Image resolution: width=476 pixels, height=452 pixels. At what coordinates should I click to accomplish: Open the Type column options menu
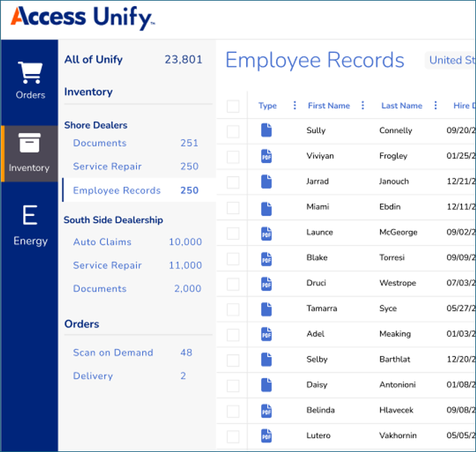point(294,105)
